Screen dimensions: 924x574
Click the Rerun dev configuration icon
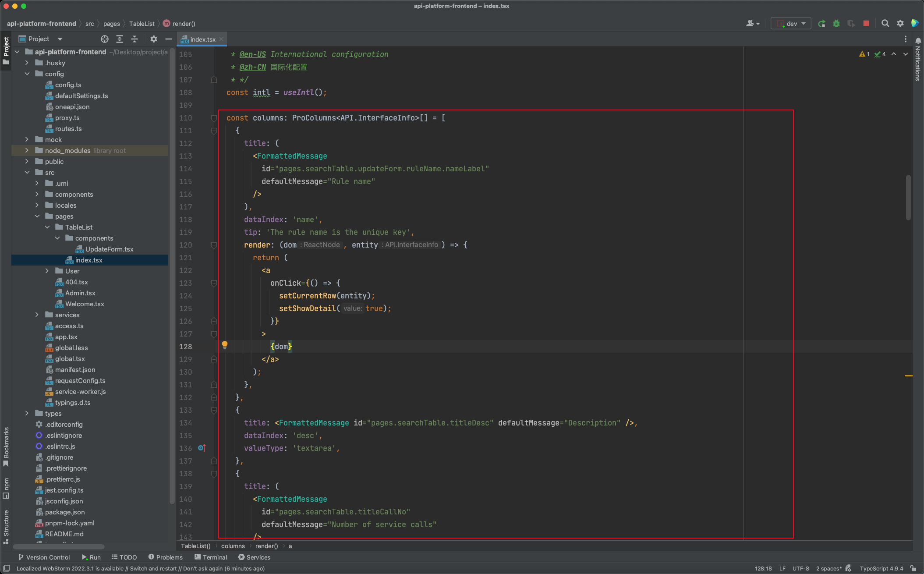(821, 24)
